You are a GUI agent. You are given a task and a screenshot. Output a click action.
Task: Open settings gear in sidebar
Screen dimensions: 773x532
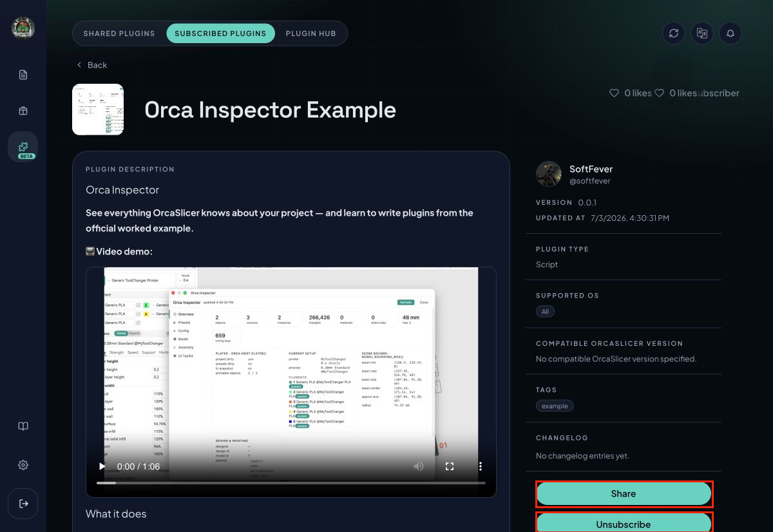(x=23, y=465)
